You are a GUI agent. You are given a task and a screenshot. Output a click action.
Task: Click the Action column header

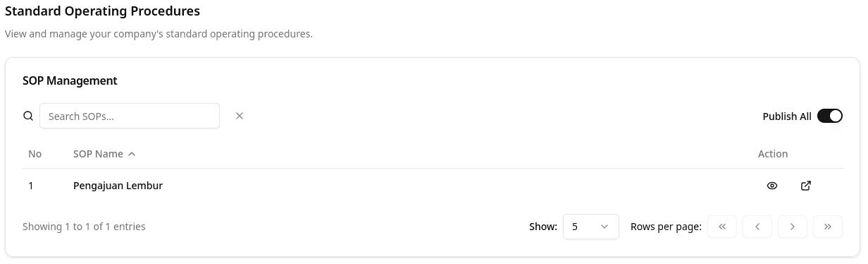click(x=773, y=154)
